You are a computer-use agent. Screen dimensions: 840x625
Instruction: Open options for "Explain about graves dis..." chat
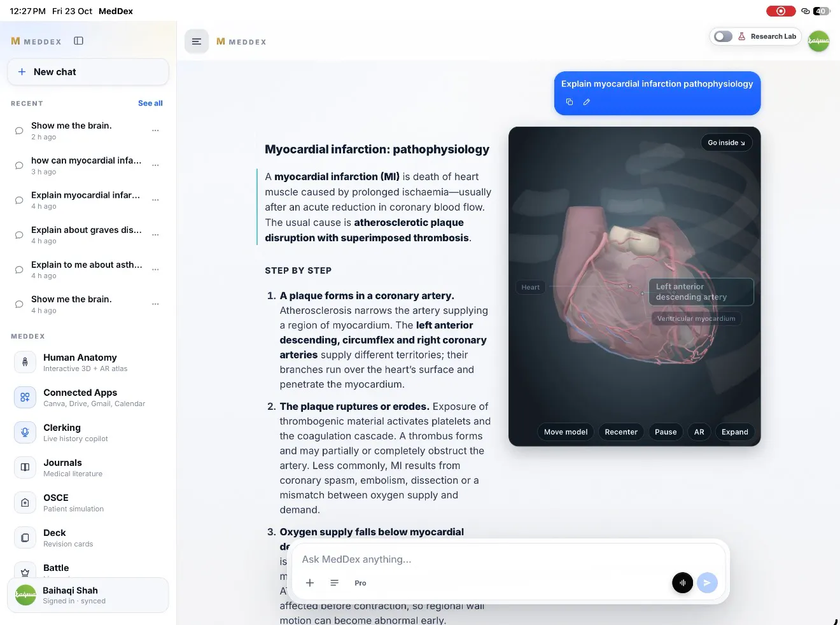(x=155, y=235)
